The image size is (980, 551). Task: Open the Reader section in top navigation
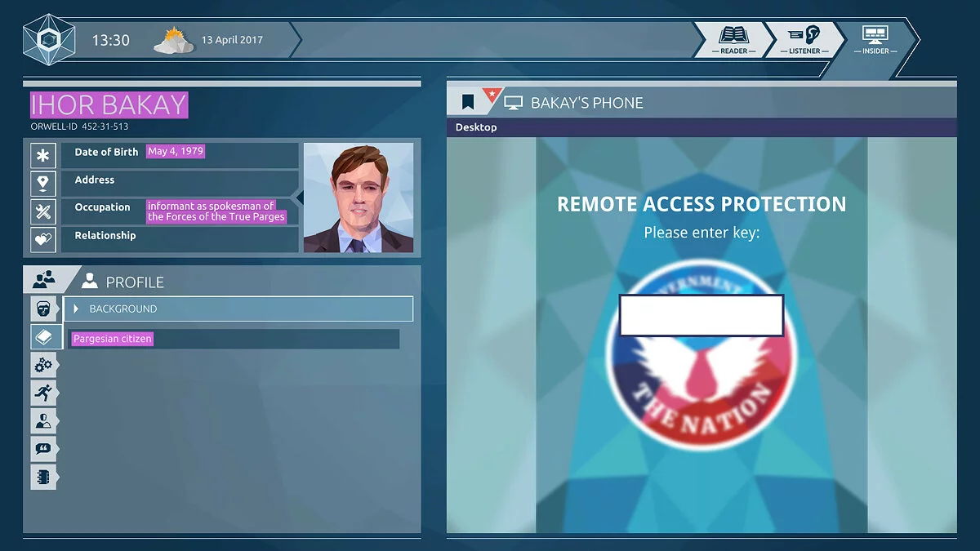[x=733, y=39]
